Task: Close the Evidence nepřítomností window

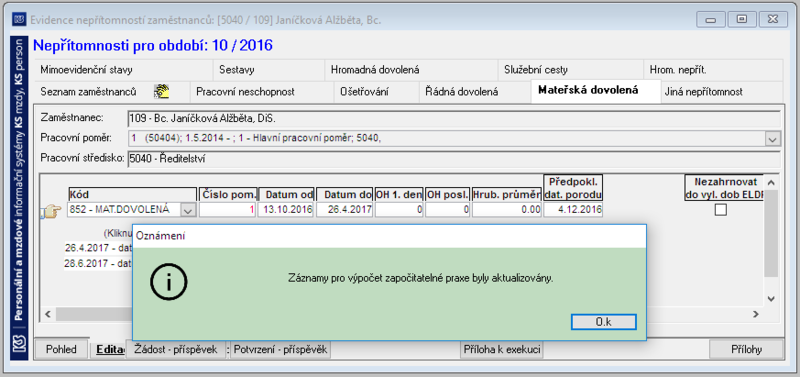Action: 773,20
